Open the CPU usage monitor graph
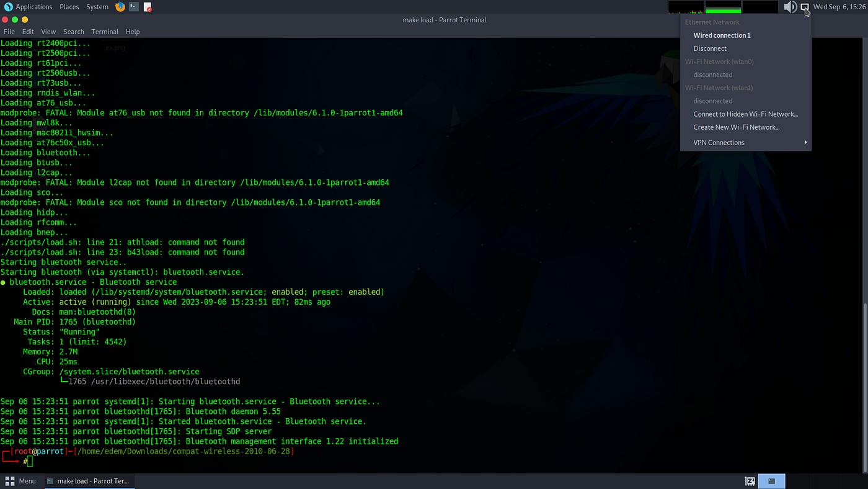Viewport: 868px width, 489px height. pyautogui.click(x=686, y=7)
